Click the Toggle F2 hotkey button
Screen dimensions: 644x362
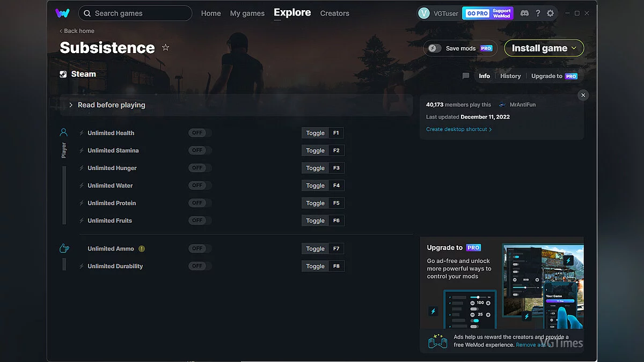tap(323, 151)
